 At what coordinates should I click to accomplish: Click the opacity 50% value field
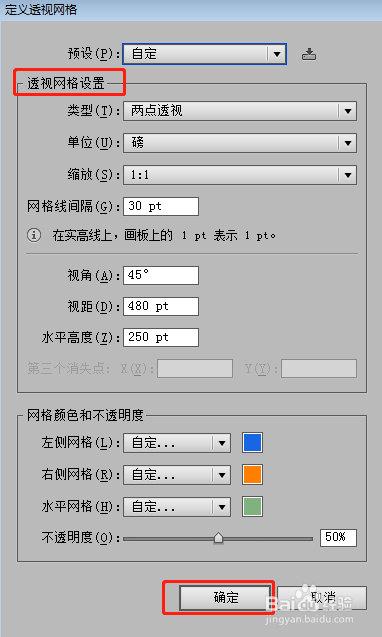tap(338, 537)
